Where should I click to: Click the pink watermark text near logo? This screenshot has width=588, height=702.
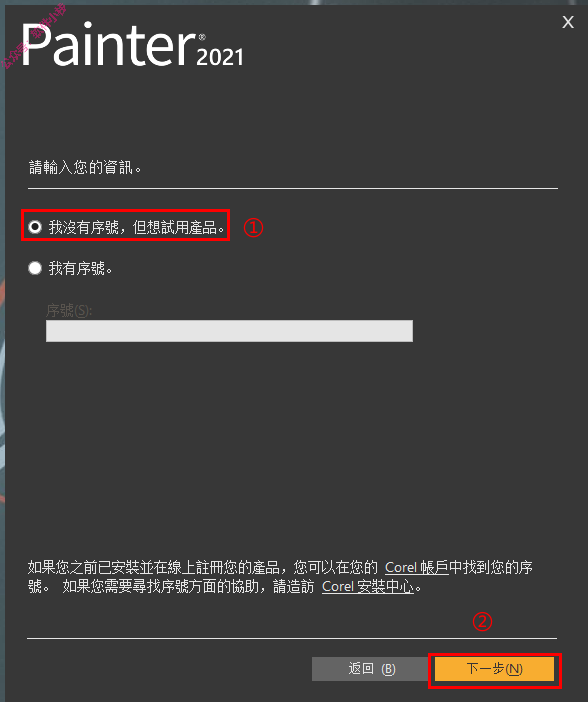click(34, 36)
